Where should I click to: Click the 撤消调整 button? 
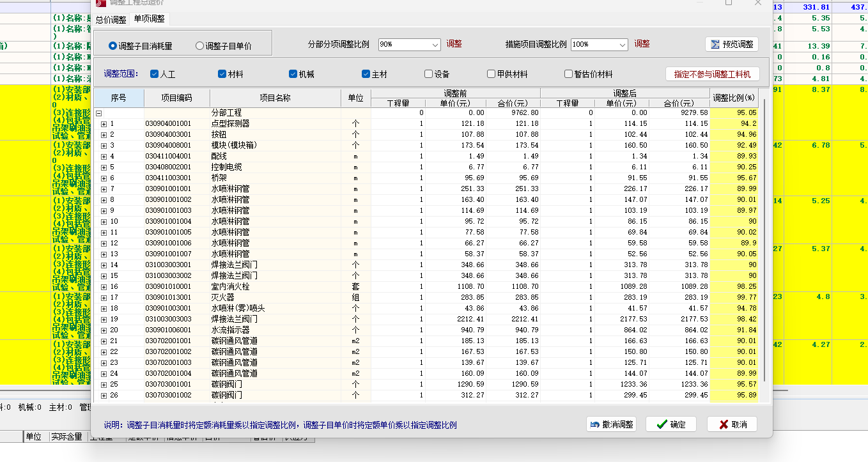(611, 424)
